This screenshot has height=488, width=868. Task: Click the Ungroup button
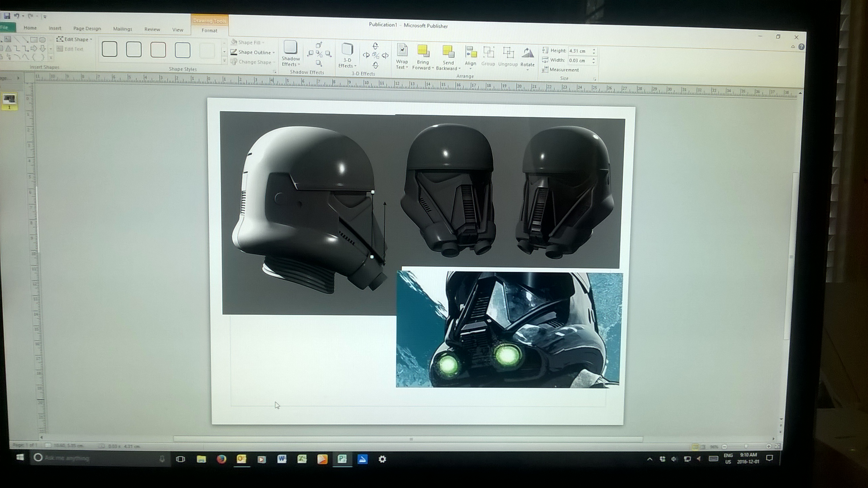[x=508, y=57]
